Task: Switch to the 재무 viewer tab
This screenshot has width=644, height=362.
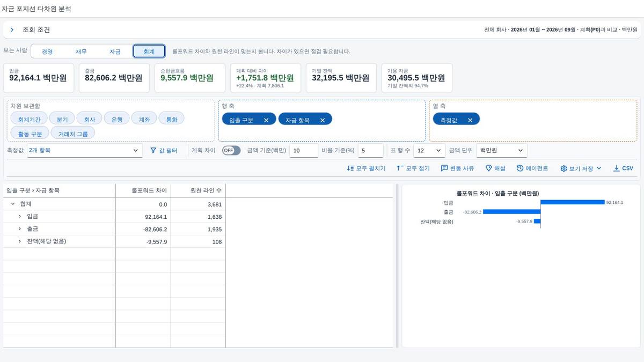Action: point(81,51)
